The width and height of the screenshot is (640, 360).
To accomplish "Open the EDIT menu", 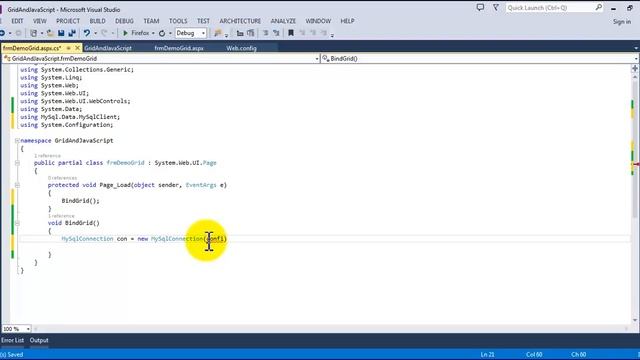I will (17, 21).
